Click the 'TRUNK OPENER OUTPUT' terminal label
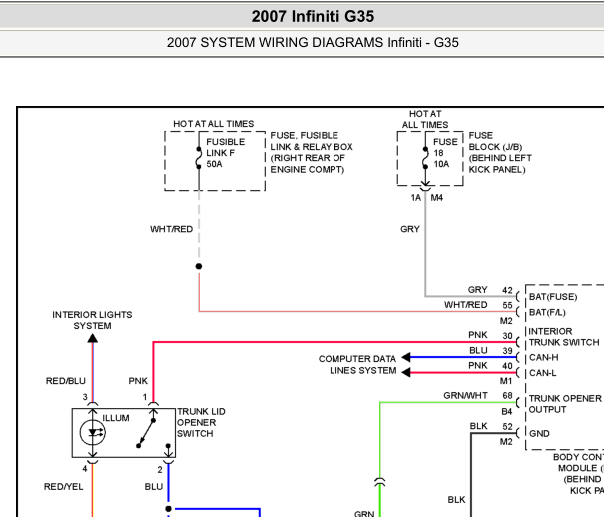The image size is (604, 517). [565, 404]
